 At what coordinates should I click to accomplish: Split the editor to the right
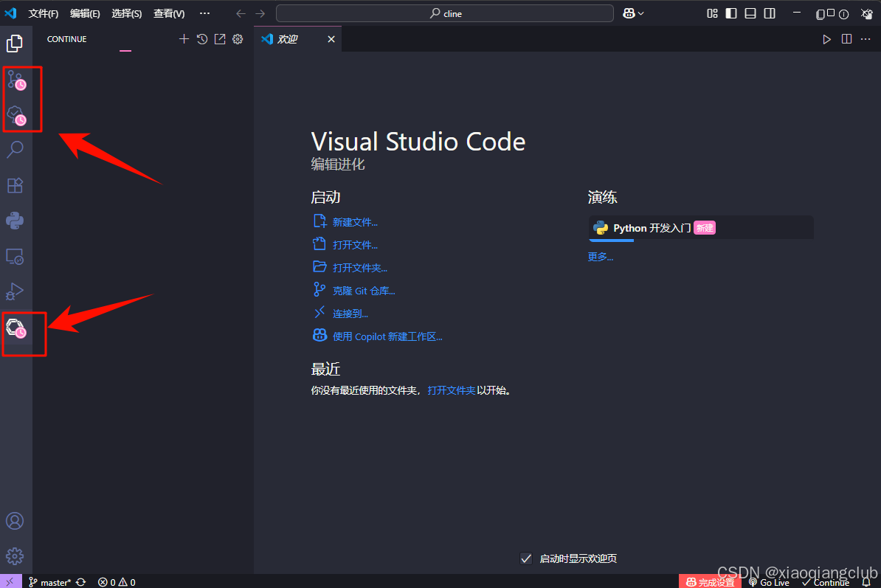(847, 39)
